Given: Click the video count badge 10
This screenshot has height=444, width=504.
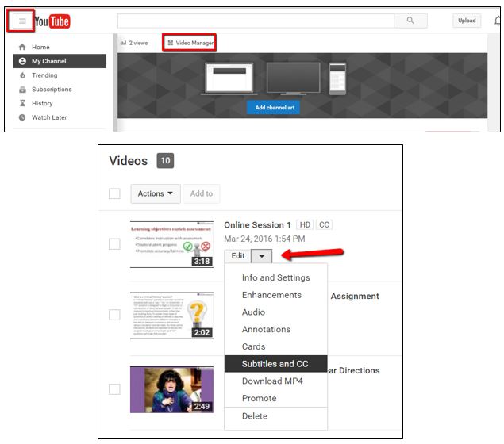Looking at the screenshot, I should click(x=165, y=160).
